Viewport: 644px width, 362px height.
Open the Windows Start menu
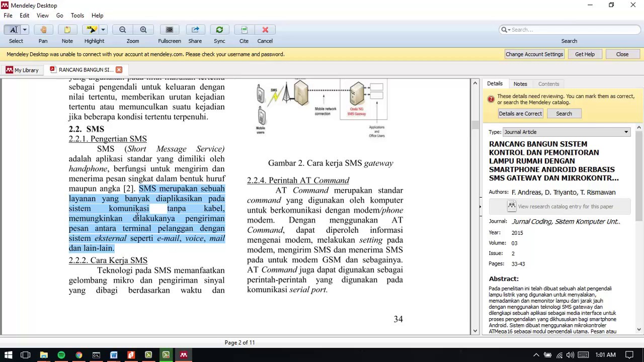point(8,355)
